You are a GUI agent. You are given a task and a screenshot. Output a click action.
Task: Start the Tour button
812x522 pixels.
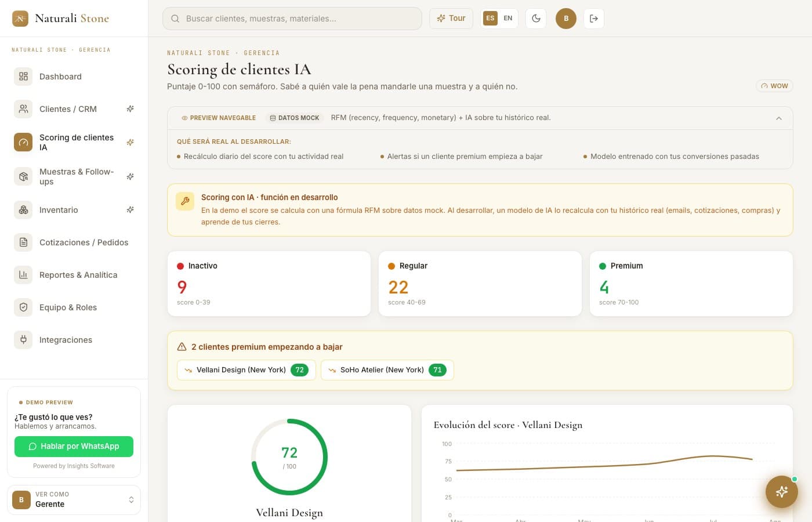(451, 19)
